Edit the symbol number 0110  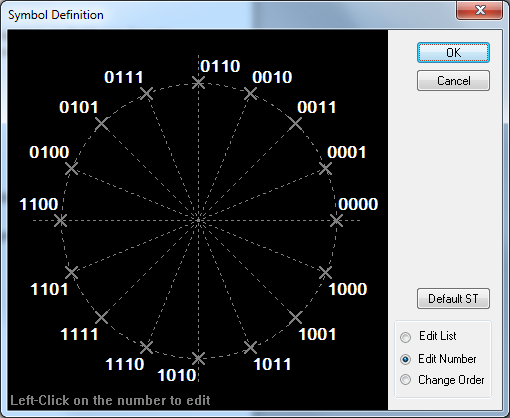click(220, 66)
